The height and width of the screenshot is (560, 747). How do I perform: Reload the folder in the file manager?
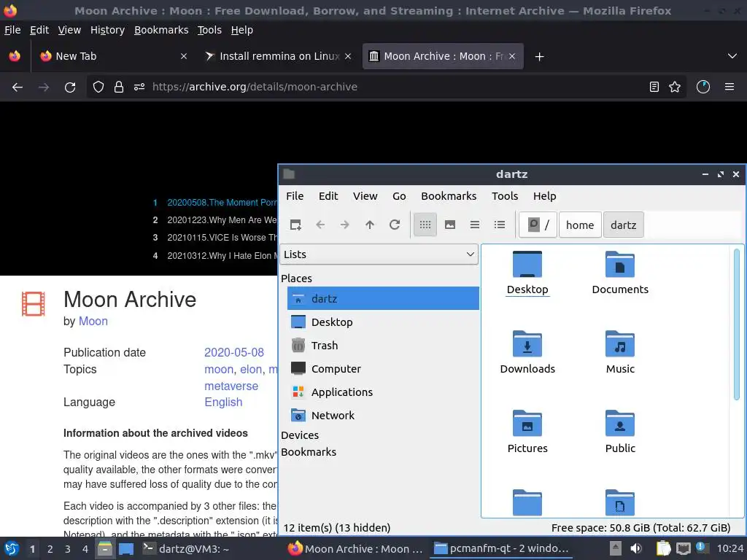pyautogui.click(x=395, y=225)
